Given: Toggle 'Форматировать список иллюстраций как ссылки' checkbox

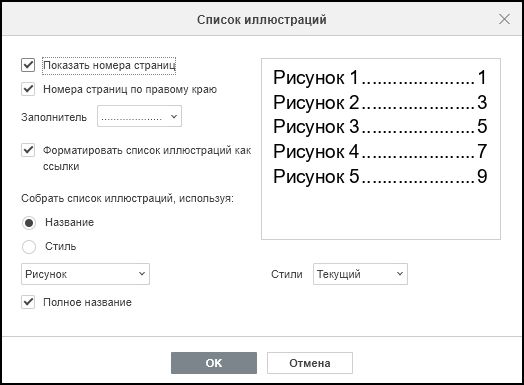Looking at the screenshot, I should coord(28,150).
